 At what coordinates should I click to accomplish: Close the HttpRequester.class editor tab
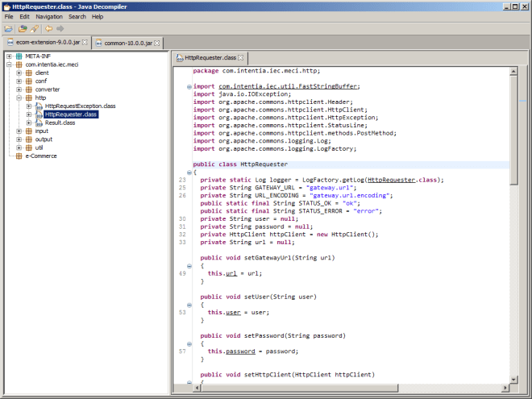tap(240, 58)
